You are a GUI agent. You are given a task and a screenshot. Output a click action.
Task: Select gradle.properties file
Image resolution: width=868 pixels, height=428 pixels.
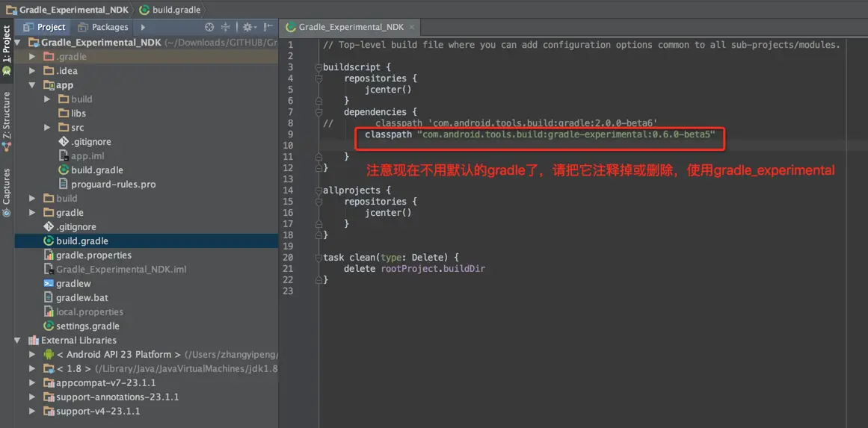(x=93, y=255)
